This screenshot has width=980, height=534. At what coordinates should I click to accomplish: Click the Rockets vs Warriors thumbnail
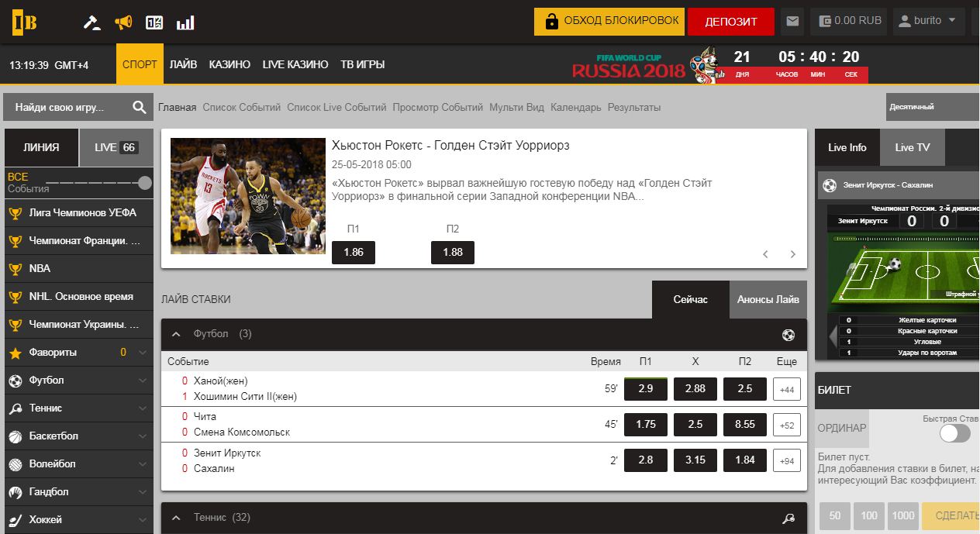[x=248, y=196]
